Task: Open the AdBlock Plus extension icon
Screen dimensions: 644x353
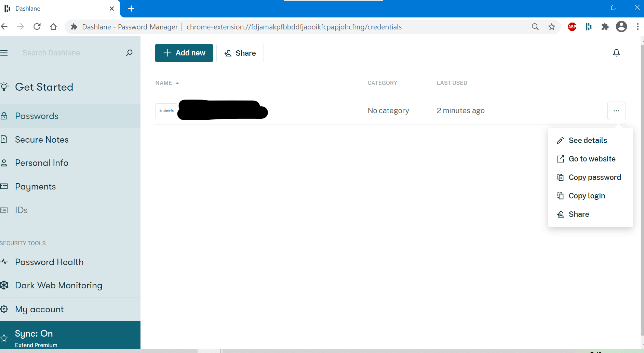Action: (x=572, y=27)
